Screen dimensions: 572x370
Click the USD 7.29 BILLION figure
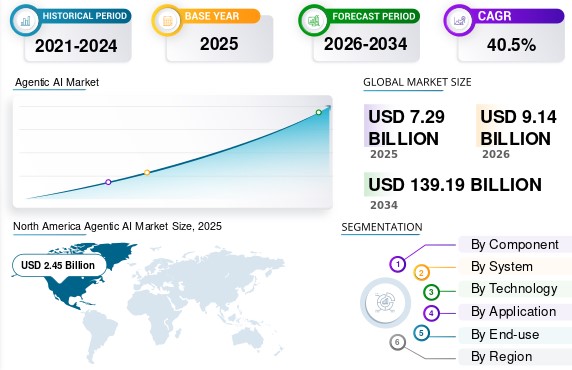pyautogui.click(x=406, y=128)
